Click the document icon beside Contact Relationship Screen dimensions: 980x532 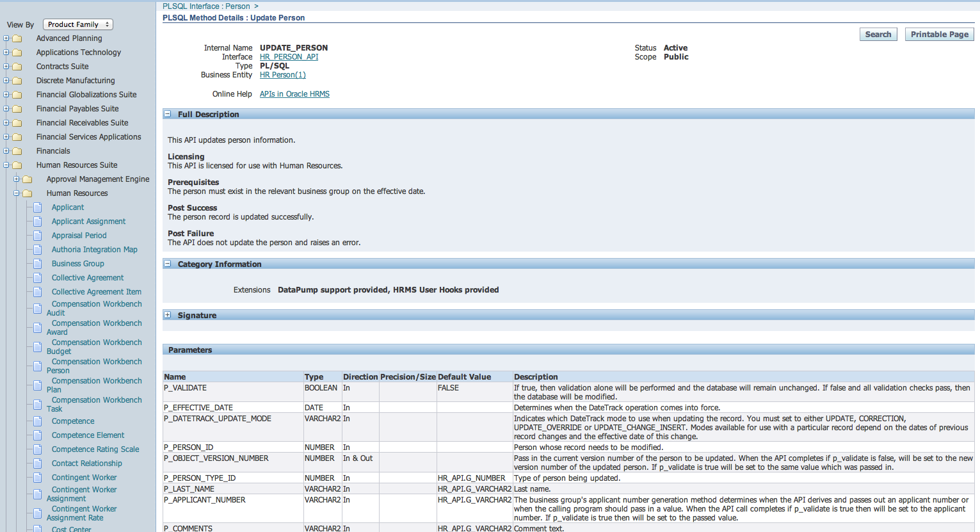click(36, 463)
